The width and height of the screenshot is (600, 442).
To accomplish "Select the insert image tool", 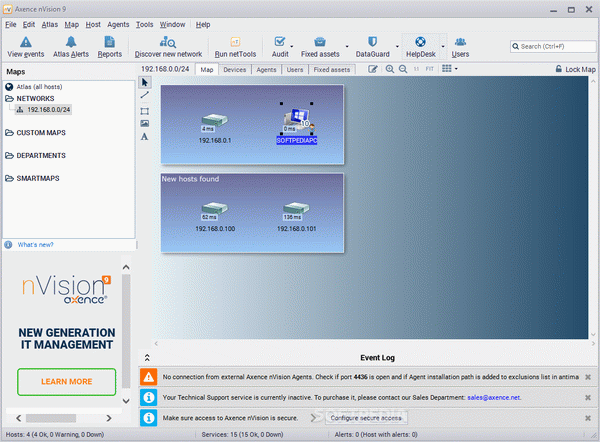I will (x=145, y=123).
